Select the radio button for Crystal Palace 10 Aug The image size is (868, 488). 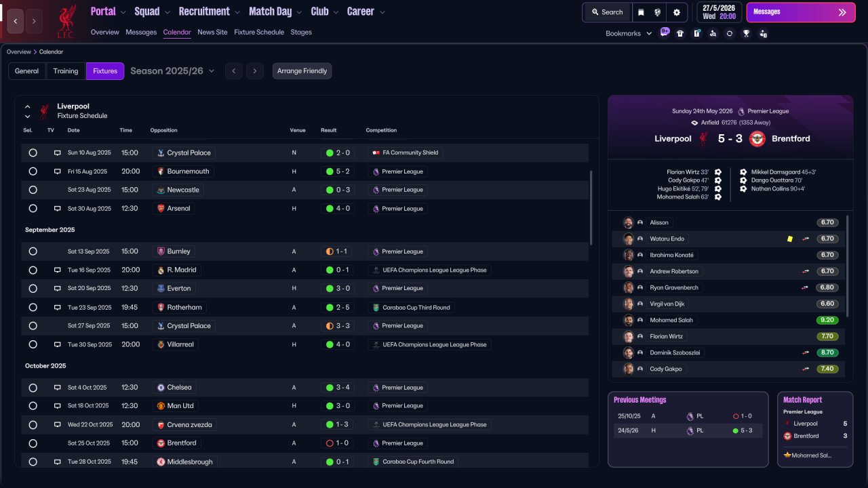click(x=33, y=153)
